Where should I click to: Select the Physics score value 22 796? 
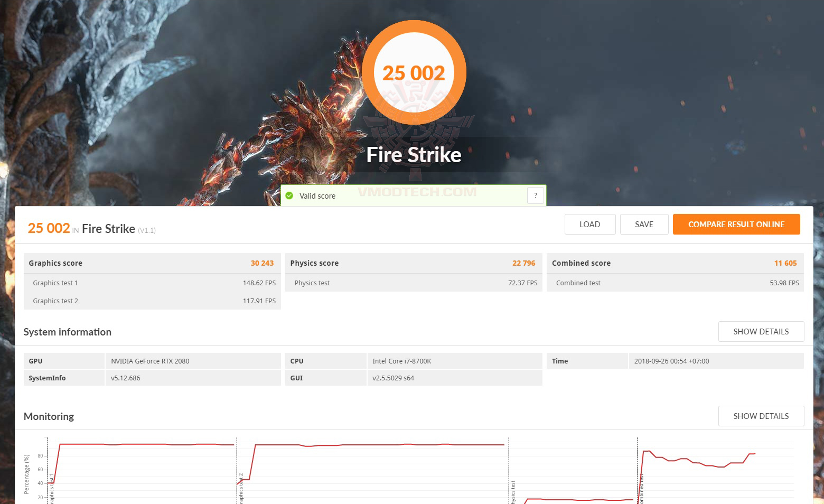click(523, 263)
